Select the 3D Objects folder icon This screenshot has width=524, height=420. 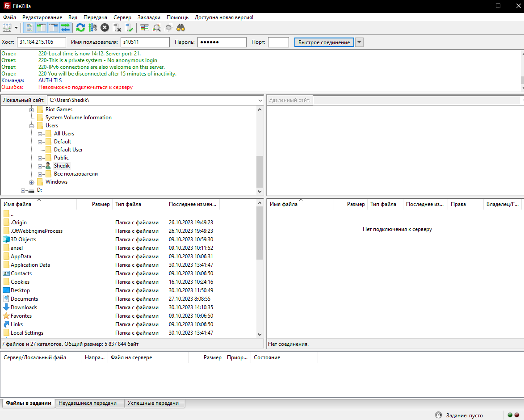tap(6, 239)
